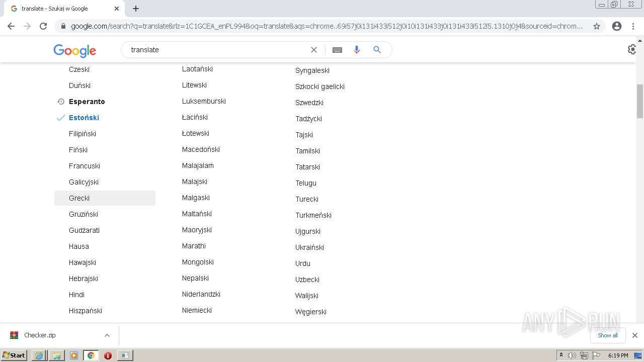
Task: View site lock info in address bar
Action: [63, 26]
